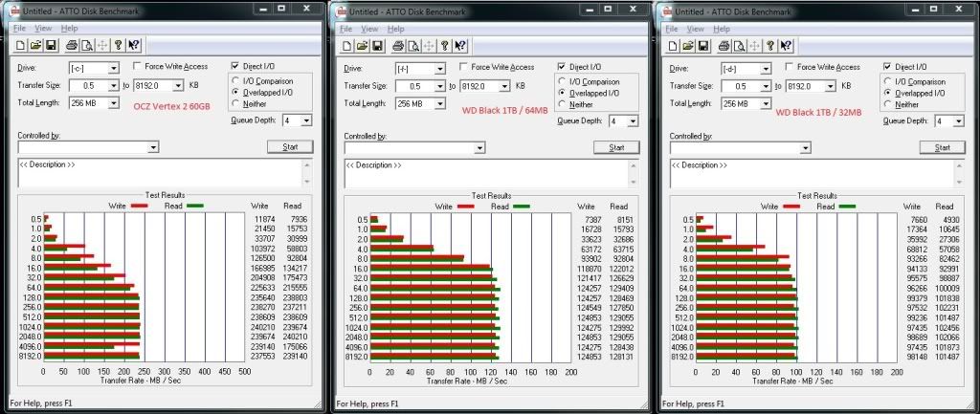Choose Neither radio option in OCZ Vertex window
The width and height of the screenshot is (980, 414).
(235, 104)
